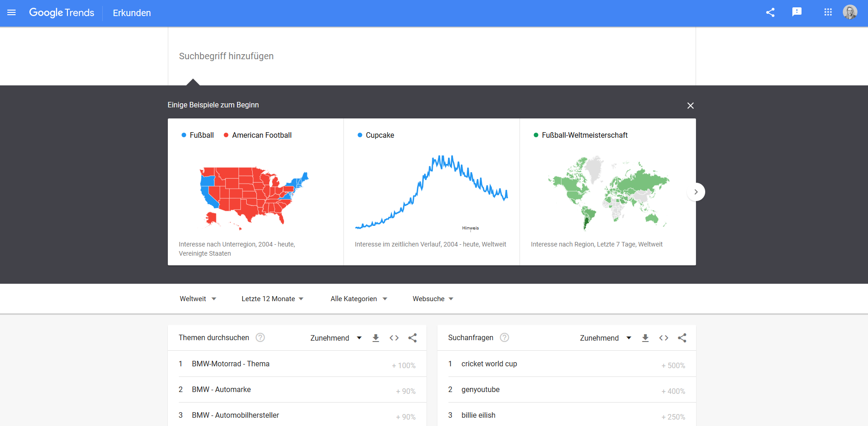Close the Einige Beispiele zum Beginn panel
Image resolution: width=868 pixels, height=426 pixels.
coord(691,106)
